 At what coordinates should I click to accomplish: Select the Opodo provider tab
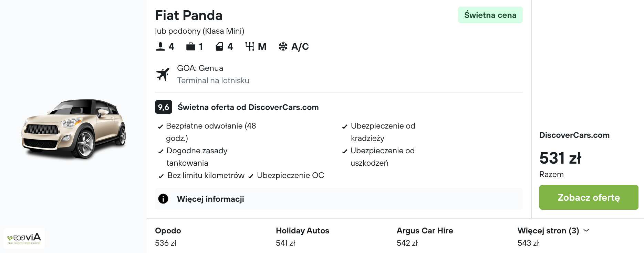click(168, 231)
